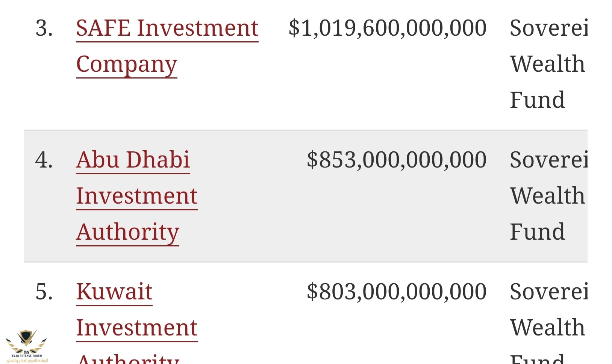Click "Investment" in the Kuwait link
The image size is (612, 364).
point(136,328)
